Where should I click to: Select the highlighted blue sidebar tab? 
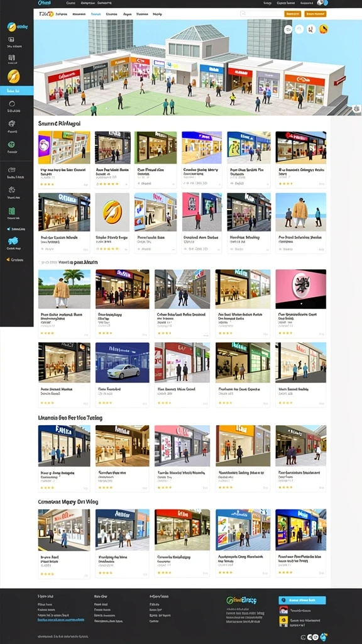point(17,91)
